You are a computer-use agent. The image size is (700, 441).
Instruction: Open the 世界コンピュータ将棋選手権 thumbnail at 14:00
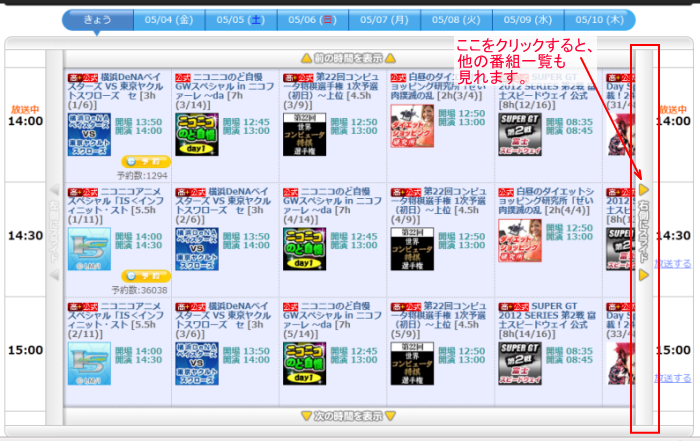[303, 130]
